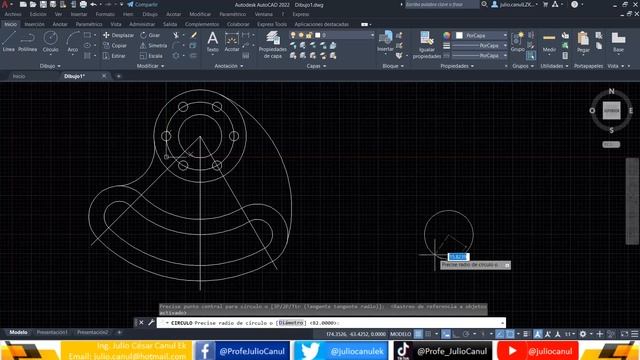Screen dimensions: 640x360
Task: Open the Edición menu
Action: [38, 14]
